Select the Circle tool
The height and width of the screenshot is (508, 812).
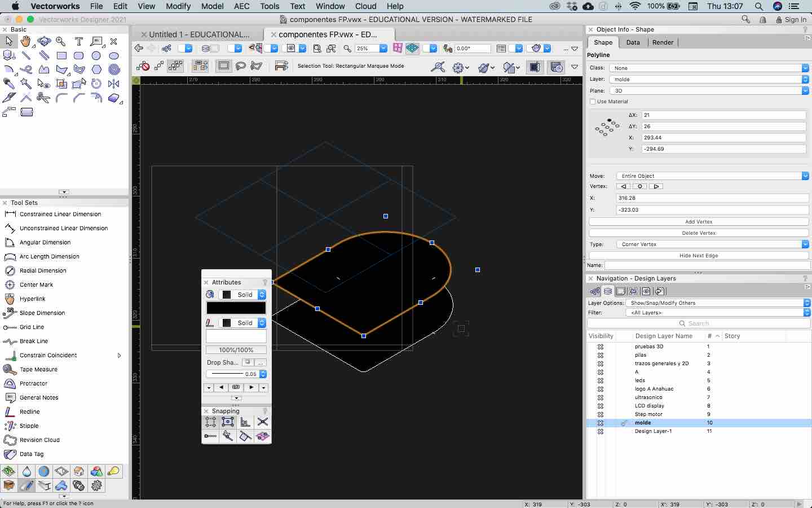pos(96,55)
